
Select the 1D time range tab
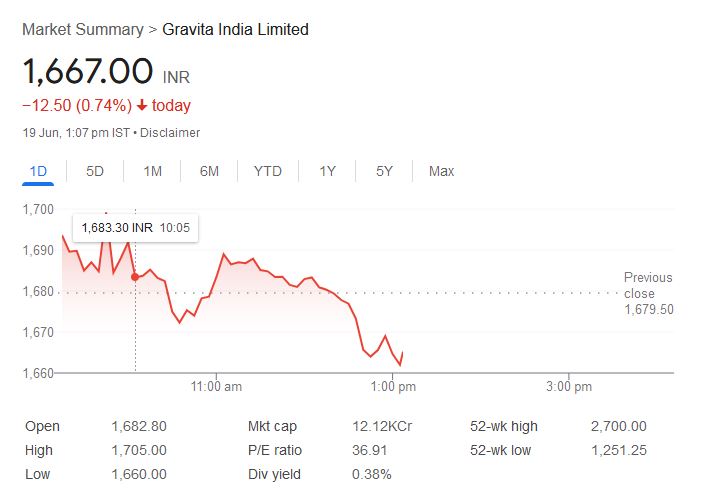pos(38,171)
